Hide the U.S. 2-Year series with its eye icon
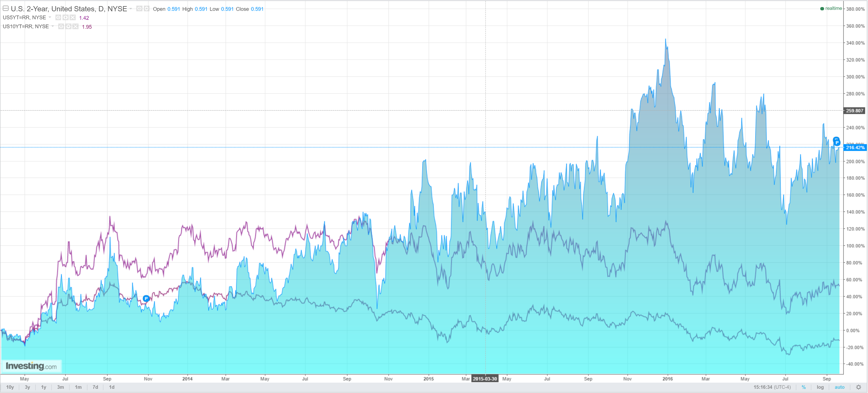Viewport: 868px width, 393px height. [x=139, y=8]
